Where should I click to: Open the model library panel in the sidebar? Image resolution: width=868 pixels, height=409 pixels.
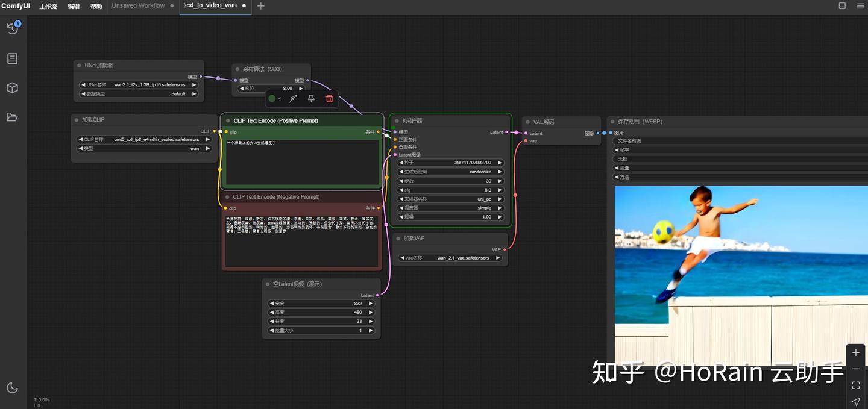pos(12,87)
